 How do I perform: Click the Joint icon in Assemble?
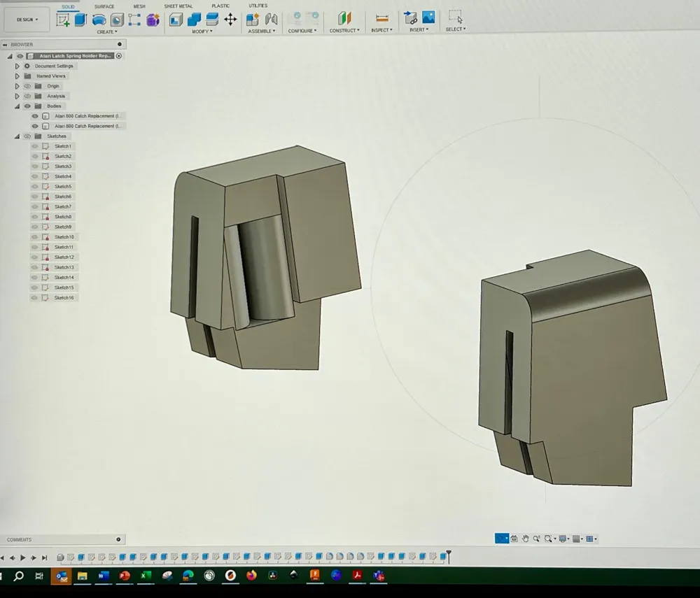[x=271, y=19]
